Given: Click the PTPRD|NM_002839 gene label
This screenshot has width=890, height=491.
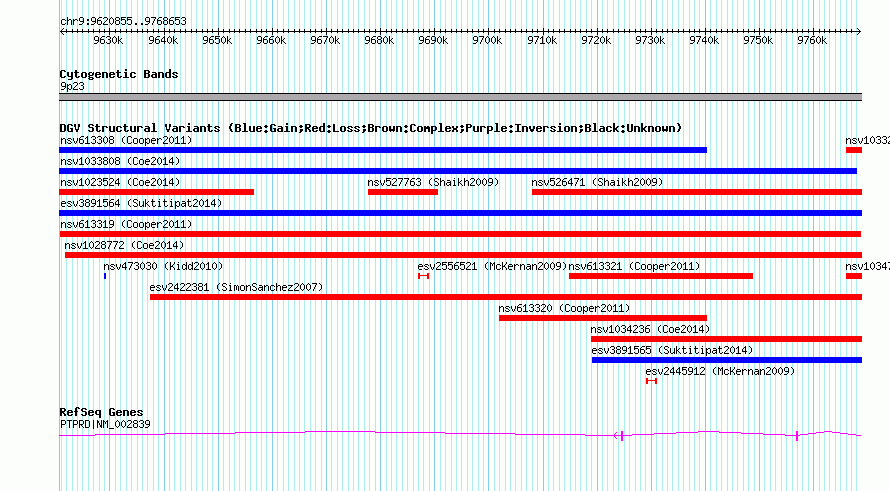Looking at the screenshot, I should coord(105,425).
